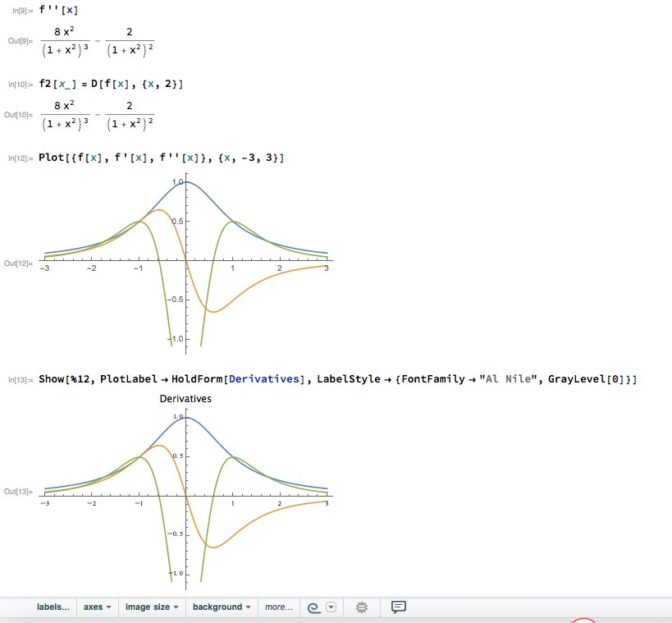Click the 1.0 y-axis tick label in Out[12] plot

(177, 181)
